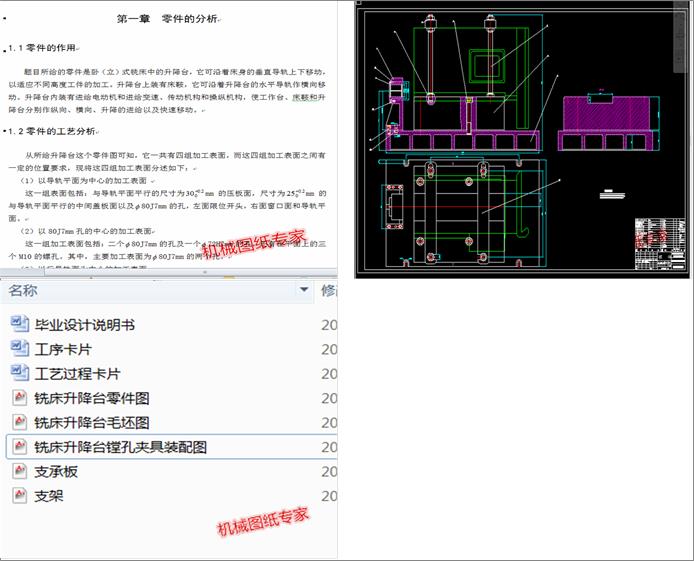
Task: Click the drawing icon beside 铣床升降台毛坯图
Action: coord(19,422)
